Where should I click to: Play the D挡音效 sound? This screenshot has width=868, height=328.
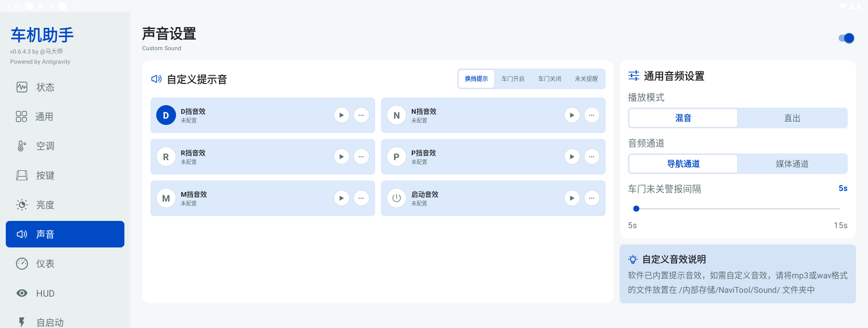point(341,115)
